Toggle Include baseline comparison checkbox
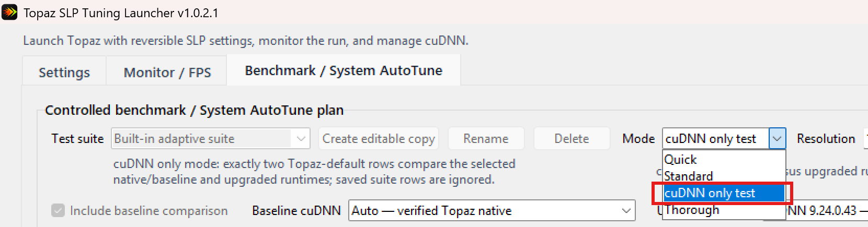This screenshot has width=868, height=227. [58, 210]
